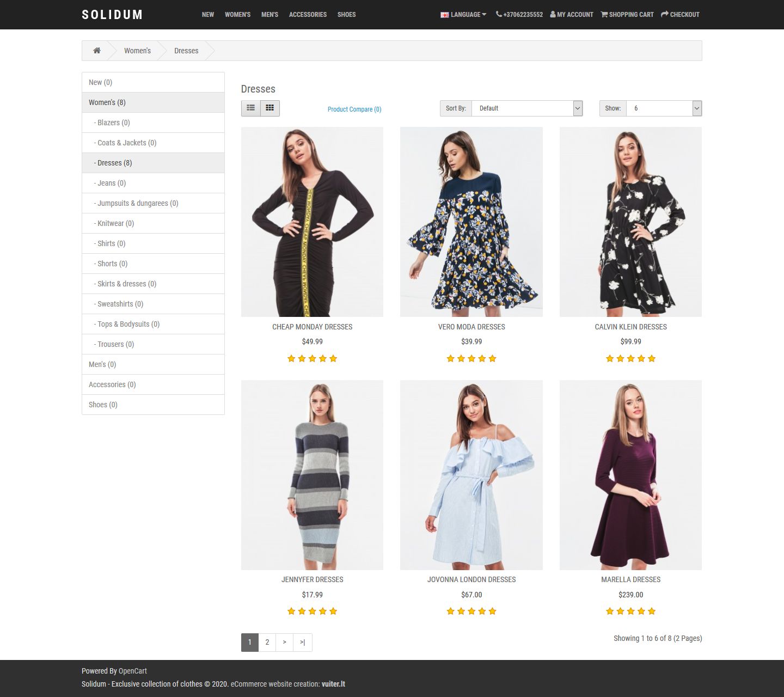Open the Show items-per-page dropdown
The width and height of the screenshot is (784, 697).
pyautogui.click(x=664, y=108)
